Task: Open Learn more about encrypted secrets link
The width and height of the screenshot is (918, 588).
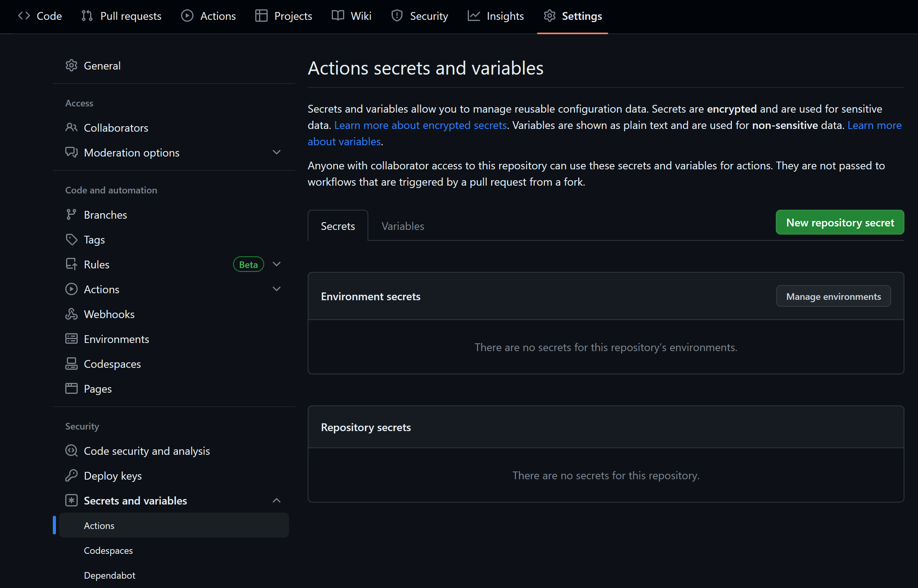Action: (x=420, y=125)
